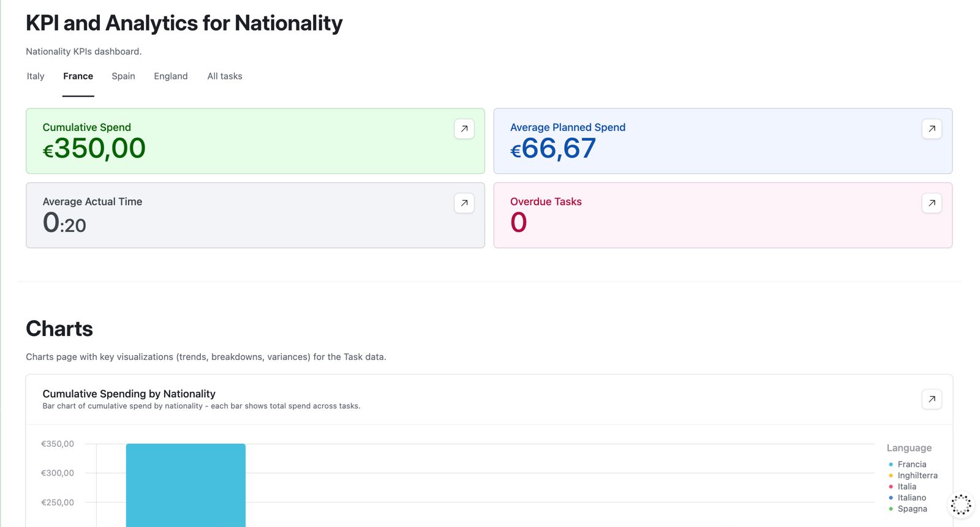Click the €66,67 average planned spend value

click(x=552, y=149)
